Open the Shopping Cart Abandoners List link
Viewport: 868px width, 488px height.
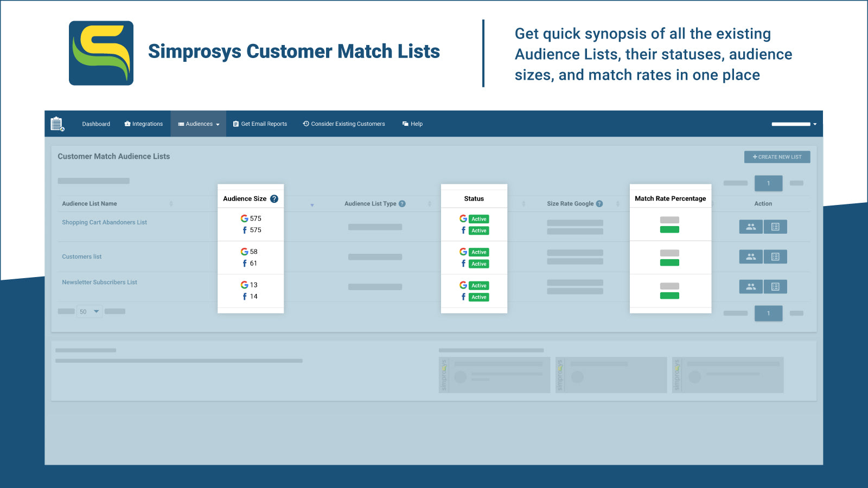pyautogui.click(x=104, y=222)
